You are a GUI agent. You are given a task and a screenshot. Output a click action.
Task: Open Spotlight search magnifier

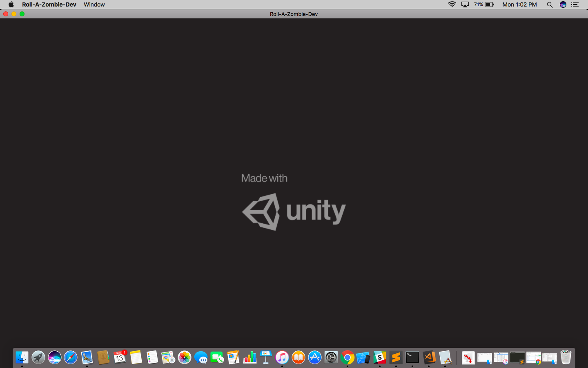pyautogui.click(x=550, y=4)
